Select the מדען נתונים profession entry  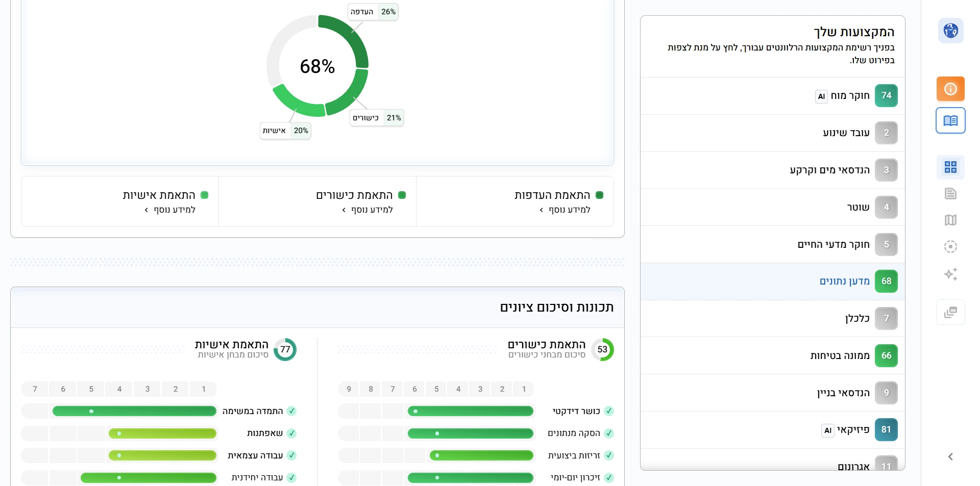(845, 281)
